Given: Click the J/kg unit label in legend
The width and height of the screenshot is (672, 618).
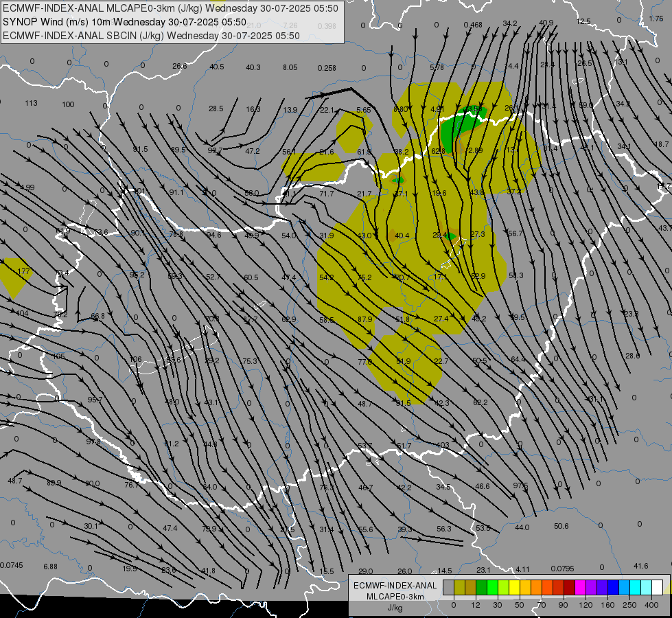Looking at the screenshot, I should click(395, 608).
